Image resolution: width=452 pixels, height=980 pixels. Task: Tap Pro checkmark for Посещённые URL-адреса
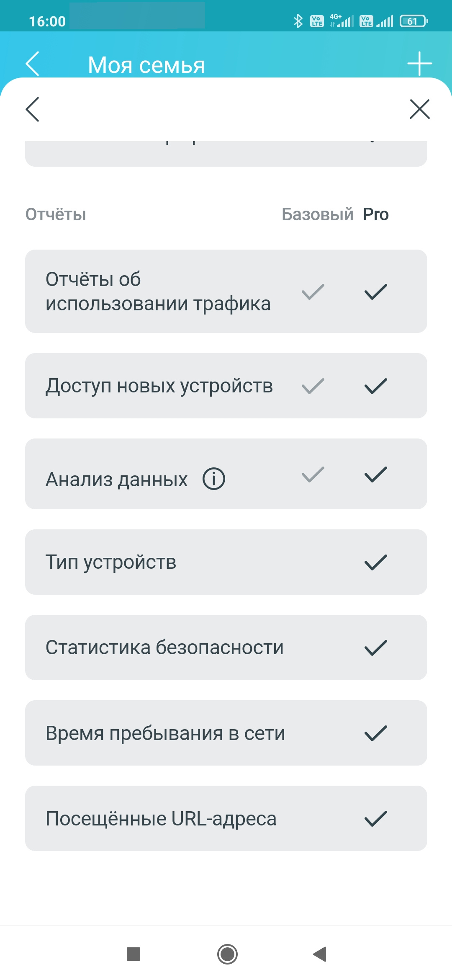click(375, 819)
